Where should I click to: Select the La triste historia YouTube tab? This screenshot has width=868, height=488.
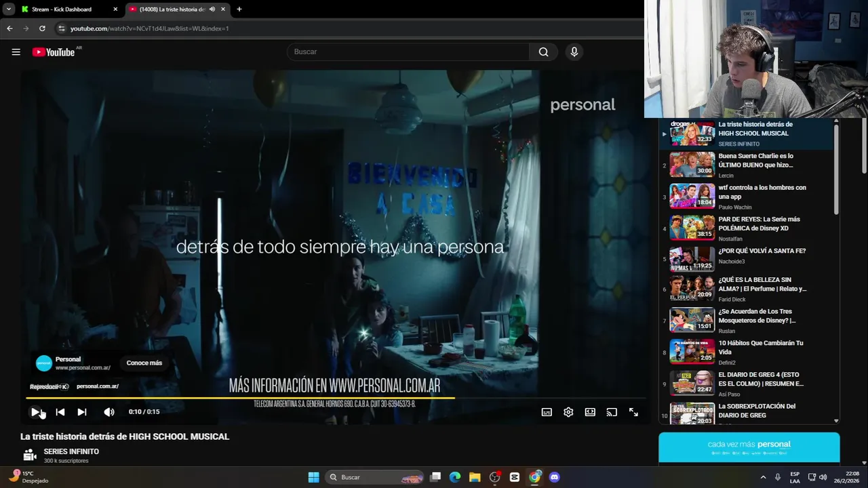pyautogui.click(x=172, y=9)
